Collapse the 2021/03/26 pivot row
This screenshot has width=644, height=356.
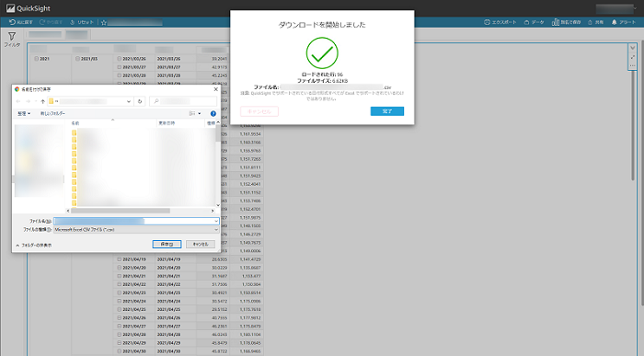tap(119, 59)
